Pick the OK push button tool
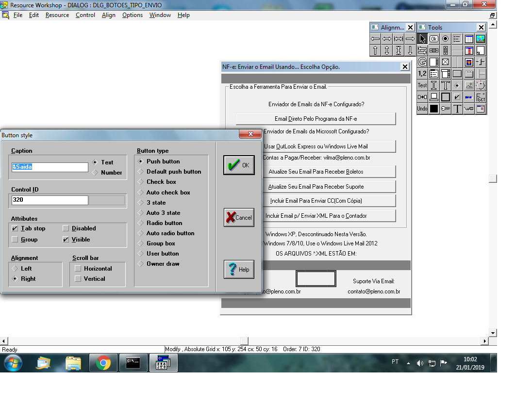Image resolution: width=532 pixels, height=419 pixels. (x=434, y=39)
